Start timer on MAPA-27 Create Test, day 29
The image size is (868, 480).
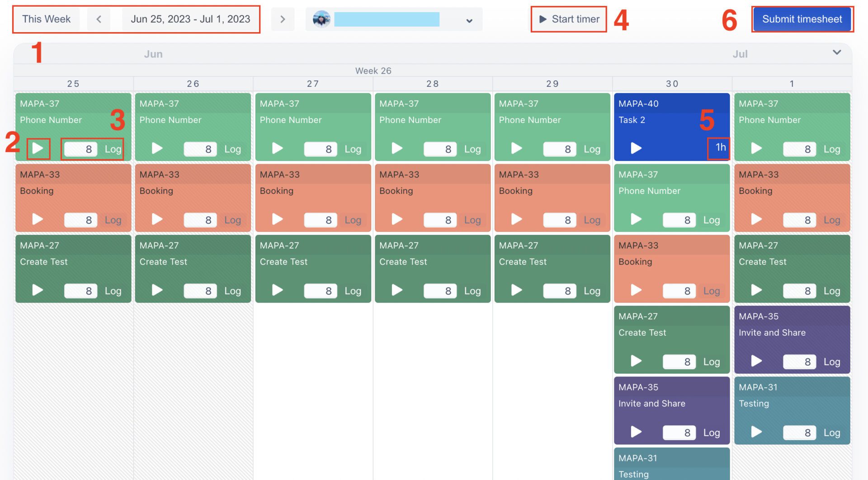(x=517, y=290)
